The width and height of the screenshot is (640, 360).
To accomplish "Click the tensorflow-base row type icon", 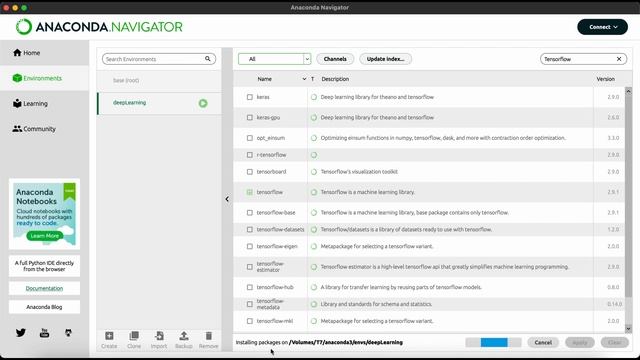I will [x=313, y=213].
